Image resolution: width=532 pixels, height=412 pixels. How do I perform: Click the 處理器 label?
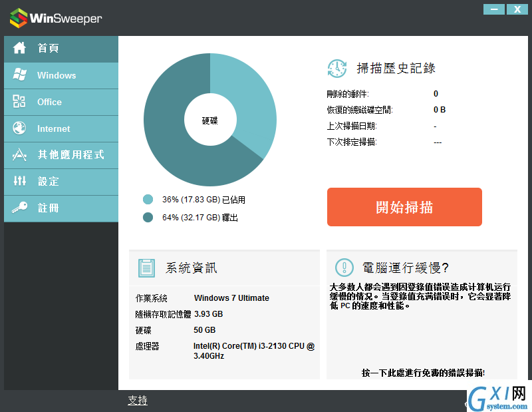(147, 346)
